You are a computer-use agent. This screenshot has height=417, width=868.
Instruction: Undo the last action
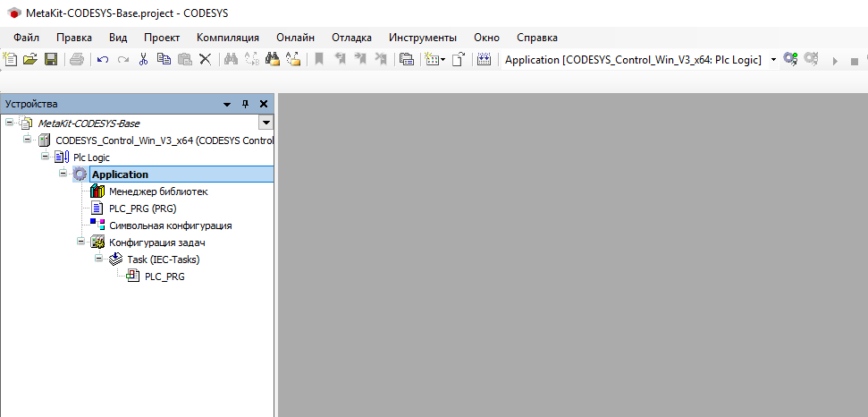click(103, 59)
